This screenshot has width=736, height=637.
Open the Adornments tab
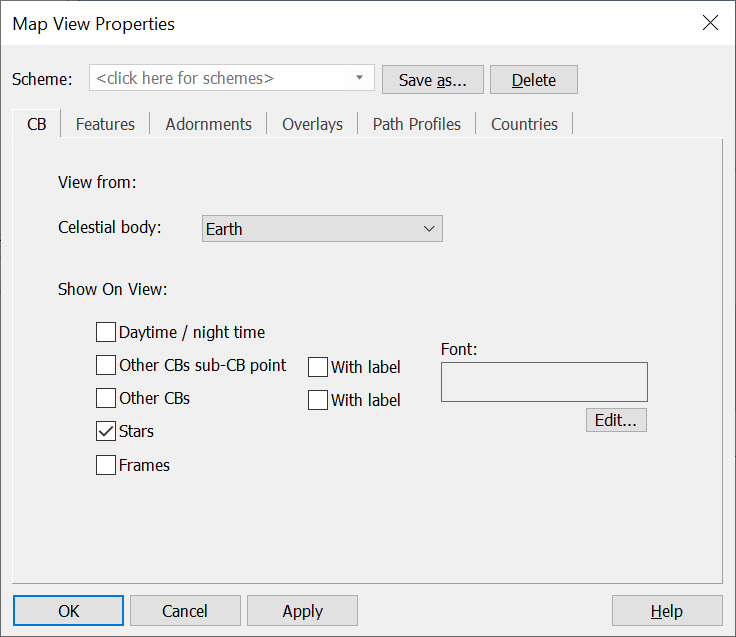[x=208, y=124]
